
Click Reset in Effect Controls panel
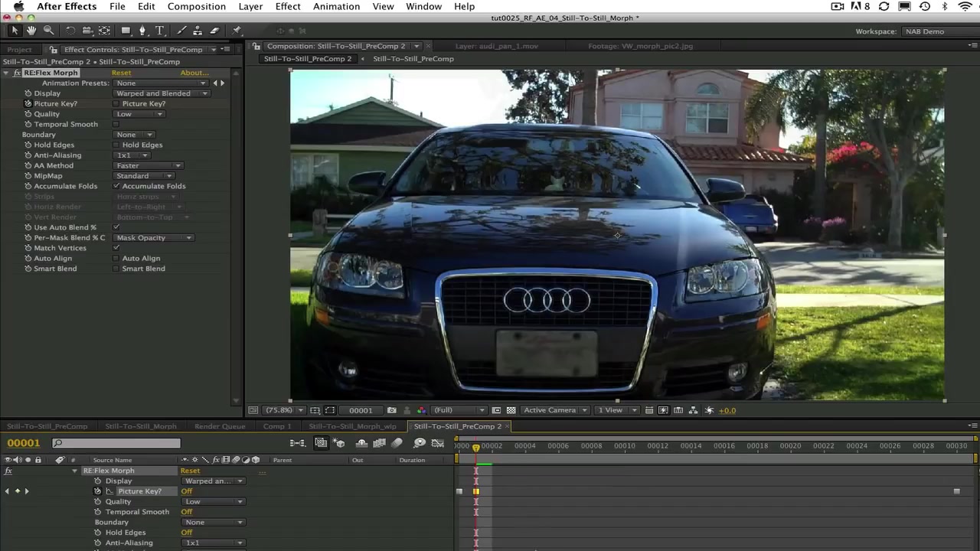pyautogui.click(x=121, y=73)
